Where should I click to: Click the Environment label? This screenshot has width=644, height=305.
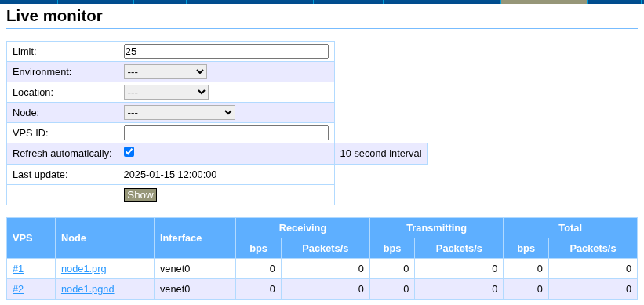(42, 72)
